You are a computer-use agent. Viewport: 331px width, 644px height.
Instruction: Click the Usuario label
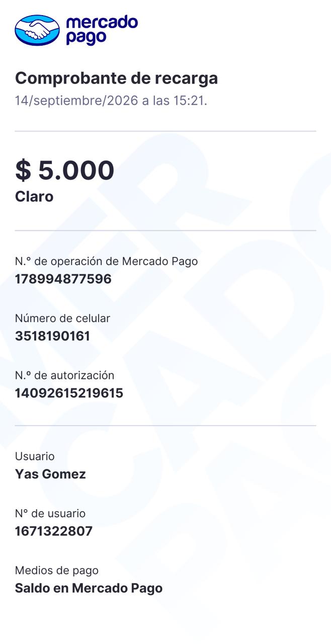pyautogui.click(x=35, y=456)
